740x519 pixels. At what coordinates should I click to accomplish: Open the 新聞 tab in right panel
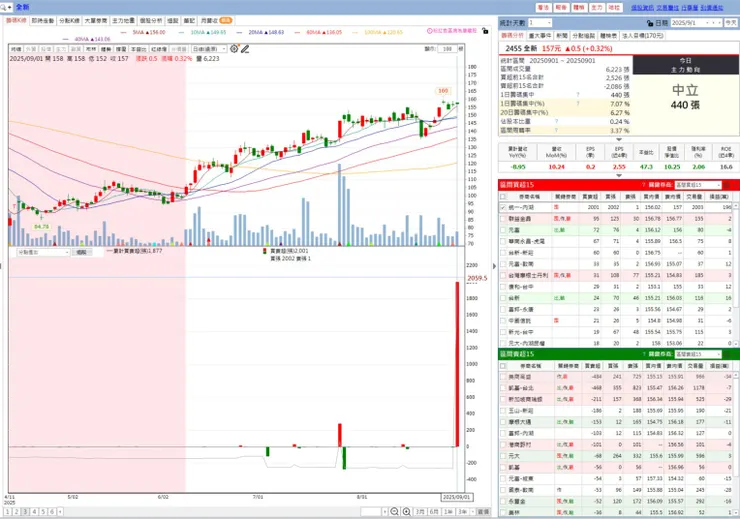tap(562, 36)
